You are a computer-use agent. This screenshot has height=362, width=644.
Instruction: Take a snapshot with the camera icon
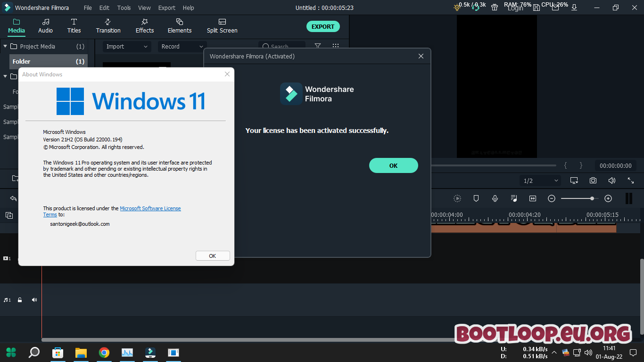[593, 181]
